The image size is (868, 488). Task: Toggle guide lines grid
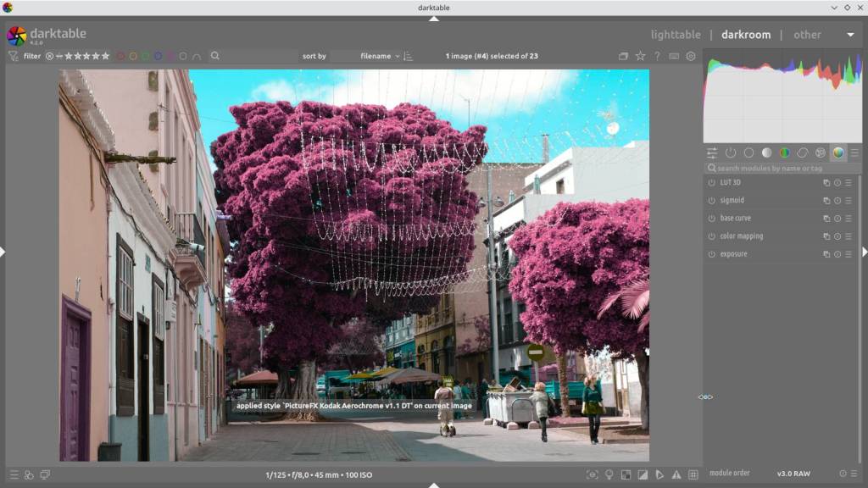(x=693, y=474)
